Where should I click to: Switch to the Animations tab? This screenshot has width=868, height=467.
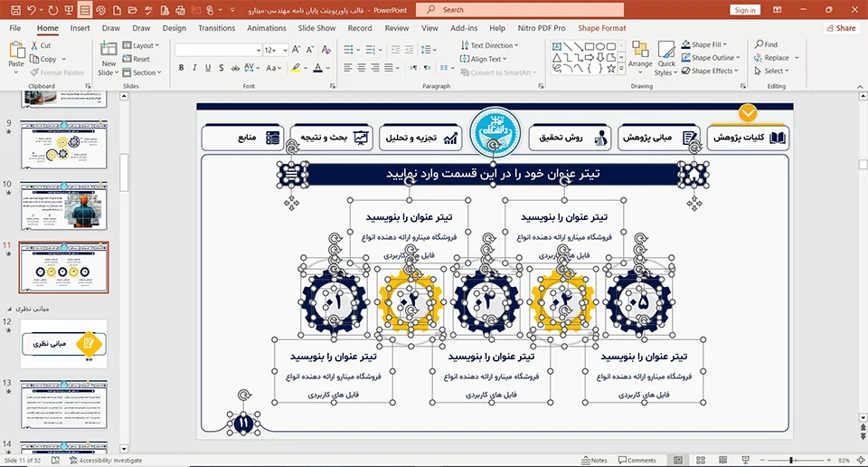266,28
